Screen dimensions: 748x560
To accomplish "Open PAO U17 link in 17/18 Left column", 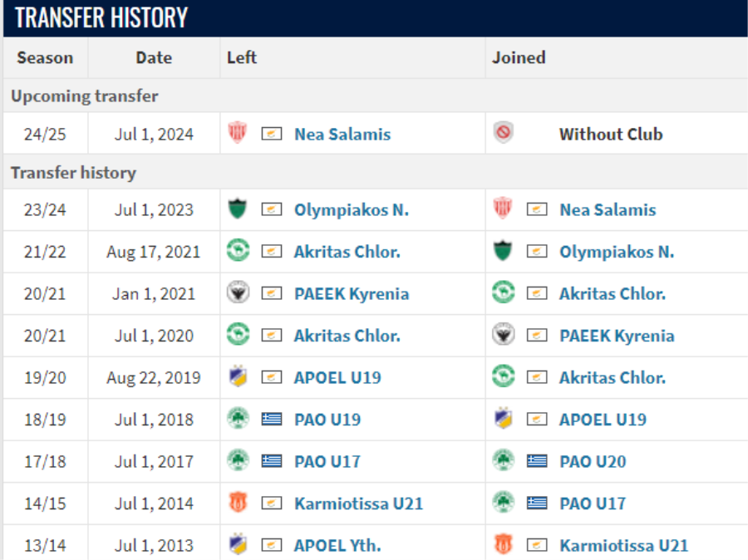I will pyautogui.click(x=327, y=462).
